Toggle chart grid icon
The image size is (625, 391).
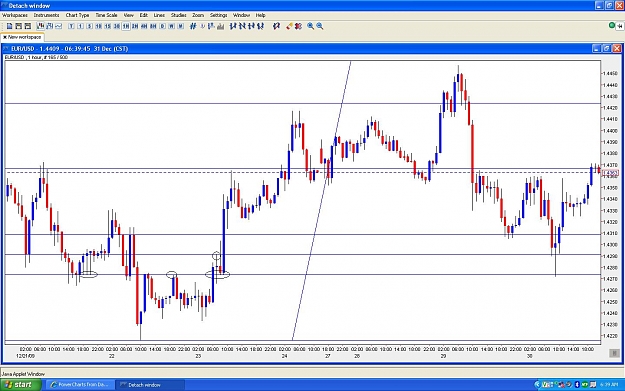193,26
